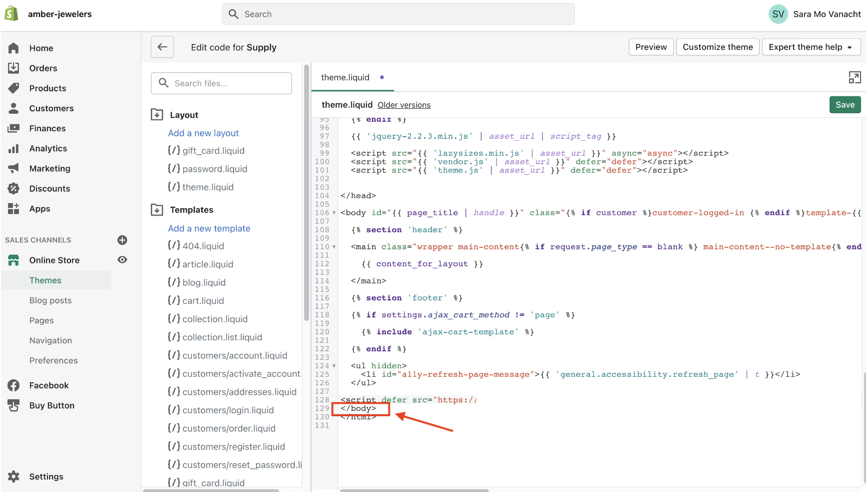
Task: Click Add a new template link
Action: point(209,229)
